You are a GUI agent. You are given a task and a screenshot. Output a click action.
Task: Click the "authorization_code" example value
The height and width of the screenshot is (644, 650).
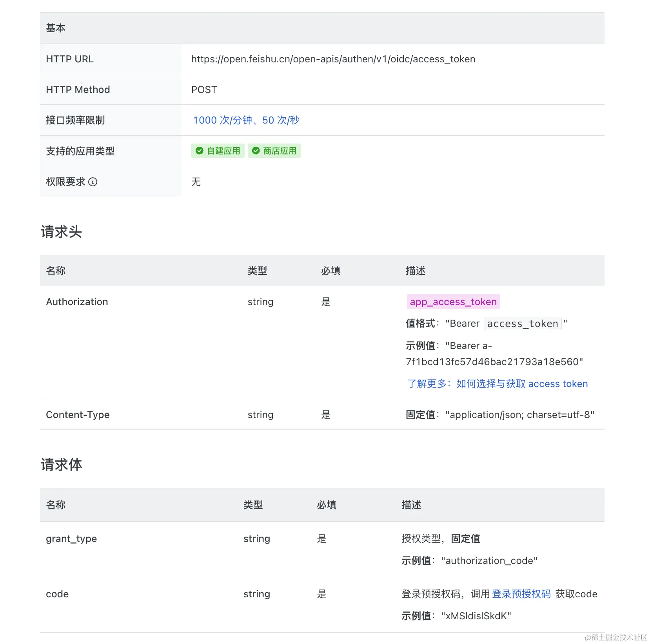(489, 560)
